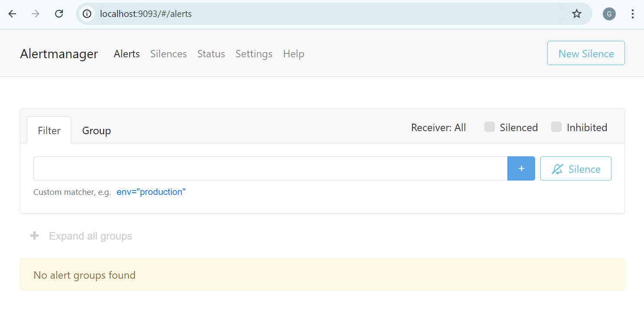The height and width of the screenshot is (336, 644).
Task: Toggle the Inhibited checkbox
Action: pyautogui.click(x=556, y=127)
